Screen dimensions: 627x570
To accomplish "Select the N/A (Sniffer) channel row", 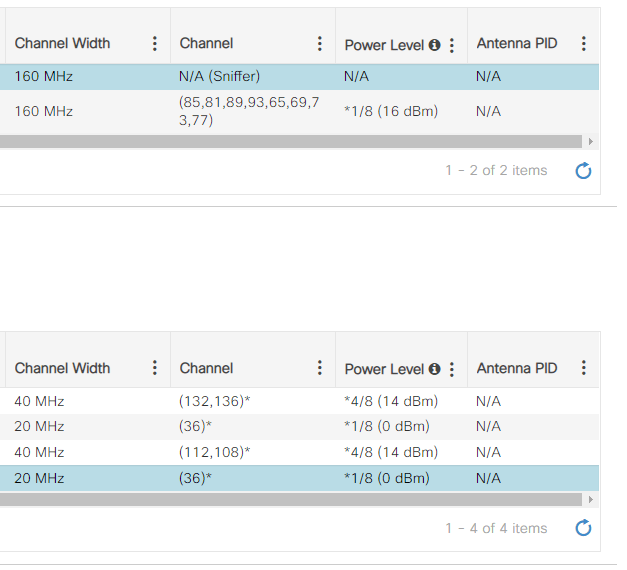I will 220,76.
